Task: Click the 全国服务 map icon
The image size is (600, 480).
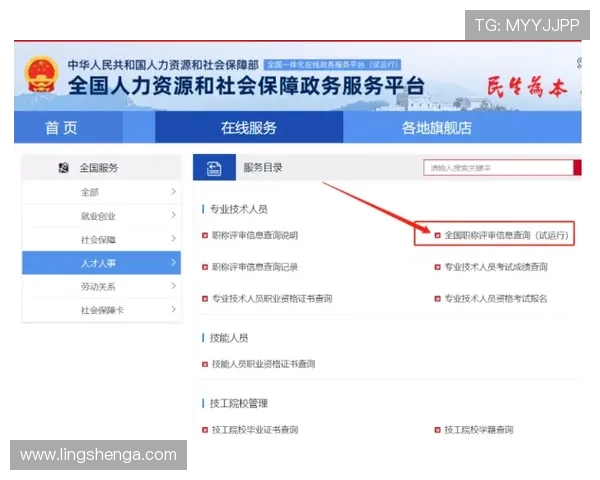Action: [x=64, y=168]
